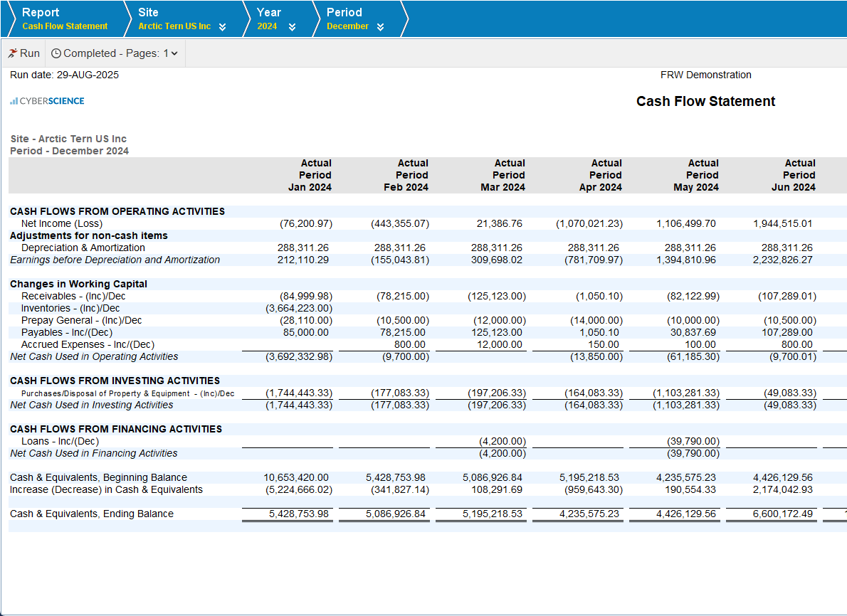Click the Inventories (Inc)/Dec row label
The height and width of the screenshot is (616, 847).
(x=70, y=308)
